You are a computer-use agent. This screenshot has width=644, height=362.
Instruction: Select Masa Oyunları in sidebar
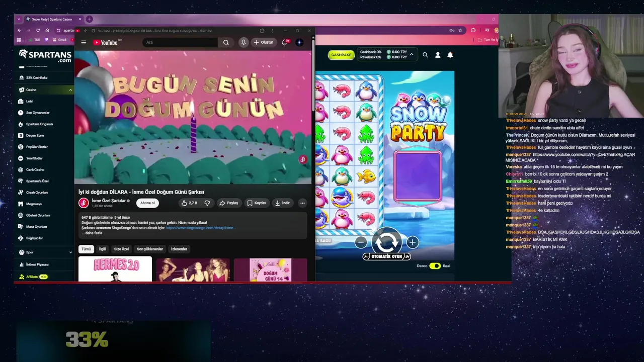36,227
